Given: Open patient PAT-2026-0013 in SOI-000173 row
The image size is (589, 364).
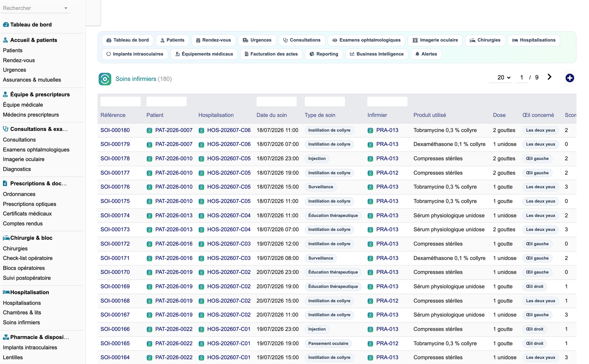Looking at the screenshot, I should click(x=174, y=229).
